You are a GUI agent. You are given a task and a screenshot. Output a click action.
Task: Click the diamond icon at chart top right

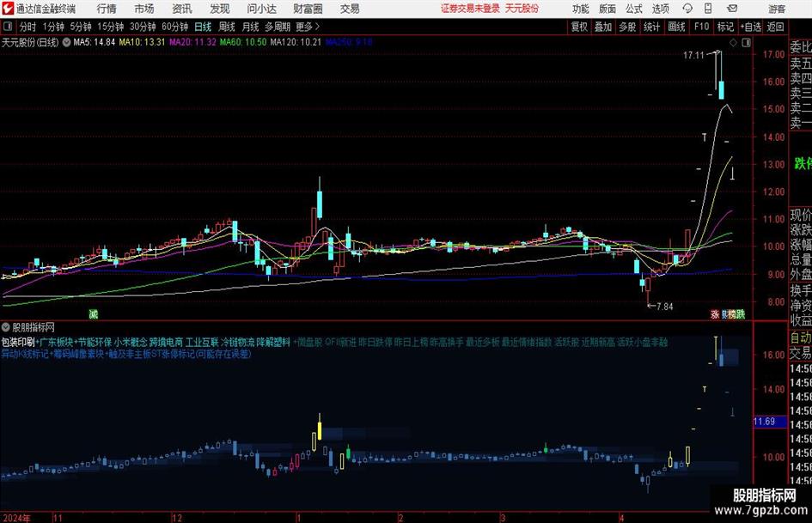coord(733,43)
